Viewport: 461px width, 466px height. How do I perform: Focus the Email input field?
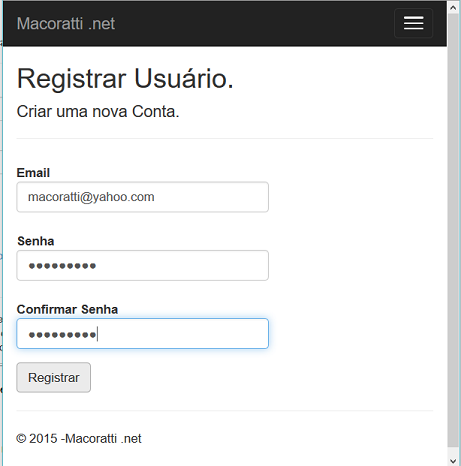coord(142,197)
